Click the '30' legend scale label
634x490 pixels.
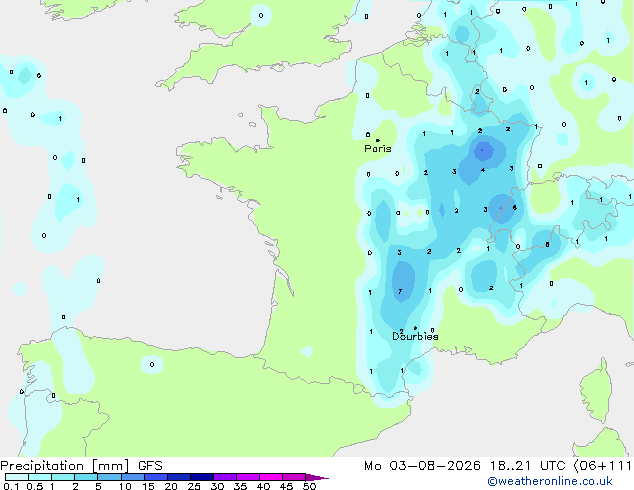(x=218, y=486)
